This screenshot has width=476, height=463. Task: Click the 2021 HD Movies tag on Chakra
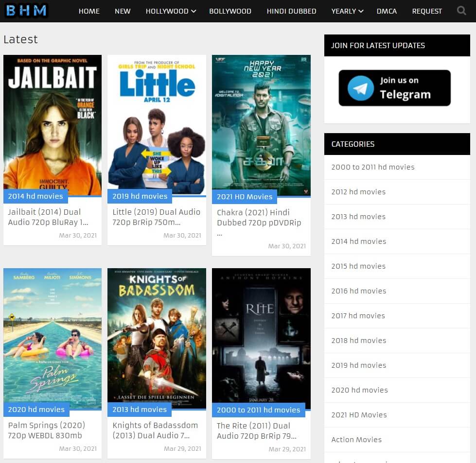[245, 197]
